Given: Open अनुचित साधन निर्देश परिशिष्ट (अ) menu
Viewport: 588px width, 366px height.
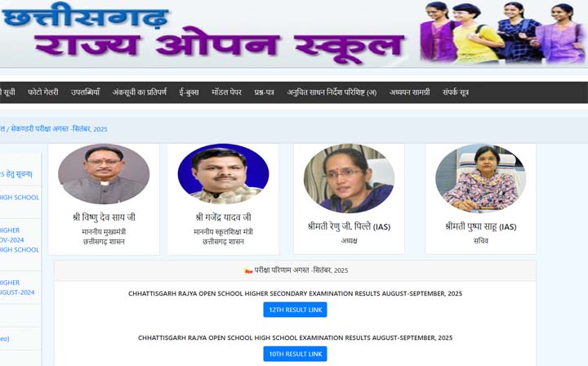Looking at the screenshot, I should (x=332, y=92).
